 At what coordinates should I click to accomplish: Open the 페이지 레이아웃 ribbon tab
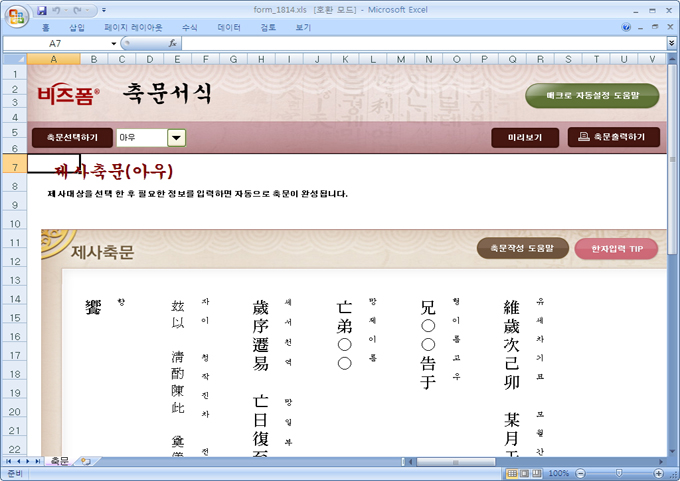[134, 28]
